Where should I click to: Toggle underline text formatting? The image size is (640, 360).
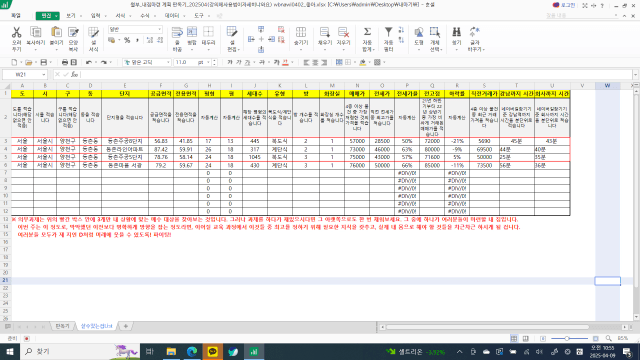pyautogui.click(x=247, y=62)
